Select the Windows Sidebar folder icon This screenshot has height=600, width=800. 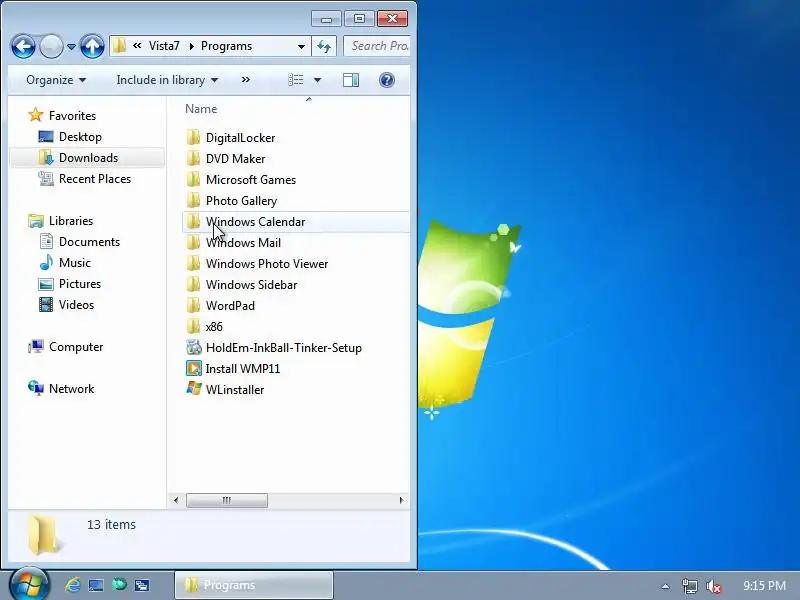pos(193,284)
